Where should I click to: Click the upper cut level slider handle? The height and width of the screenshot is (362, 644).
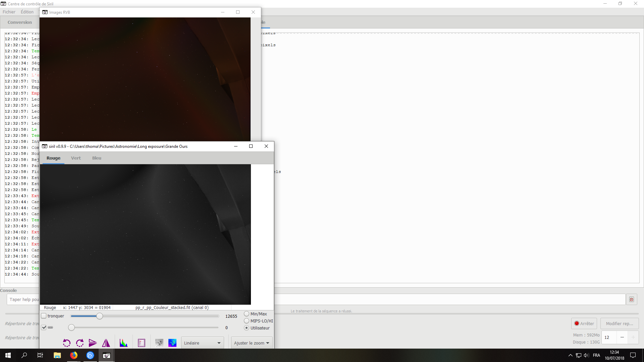coord(100,316)
